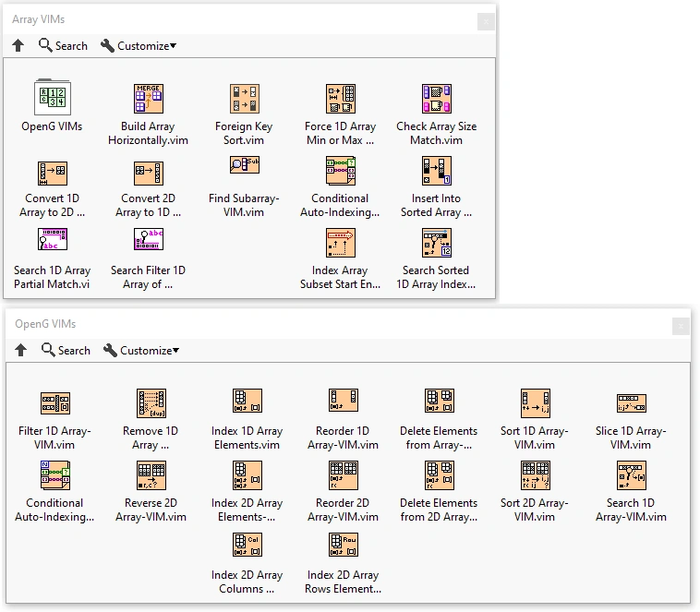Image resolution: width=700 pixels, height=612 pixels.
Task: Select Sort 1D Array-VIM.vim icon
Action: click(x=536, y=403)
